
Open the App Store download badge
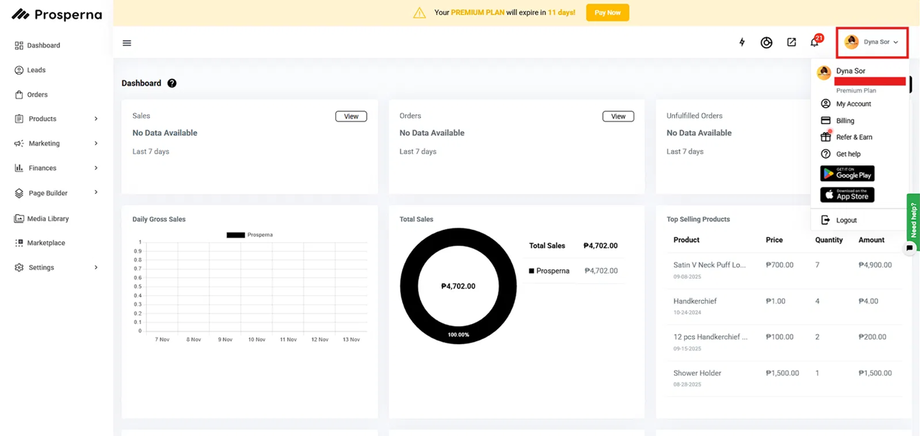847,195
